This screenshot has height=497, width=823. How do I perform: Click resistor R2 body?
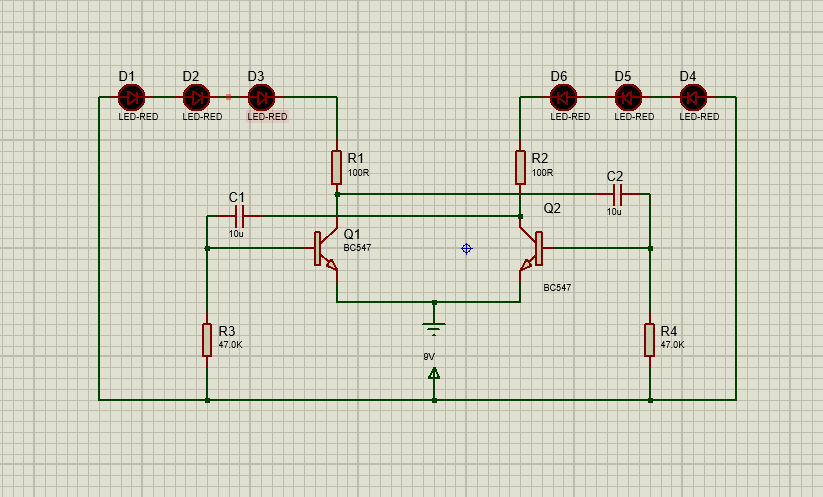(520, 168)
